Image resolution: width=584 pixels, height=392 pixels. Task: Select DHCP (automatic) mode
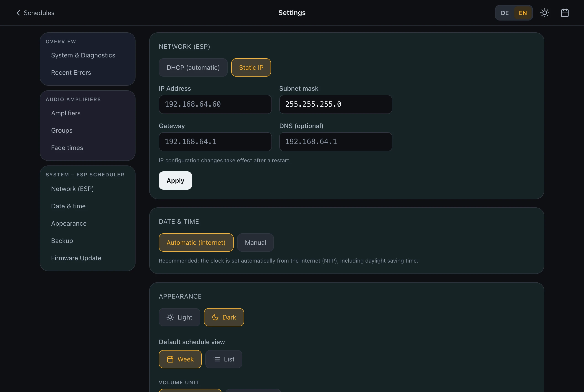193,67
